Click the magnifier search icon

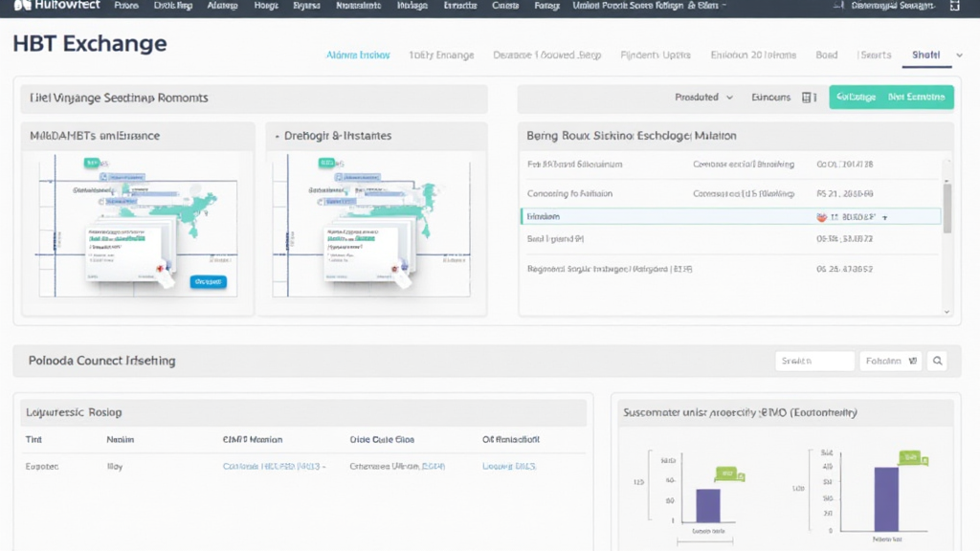[x=939, y=361]
